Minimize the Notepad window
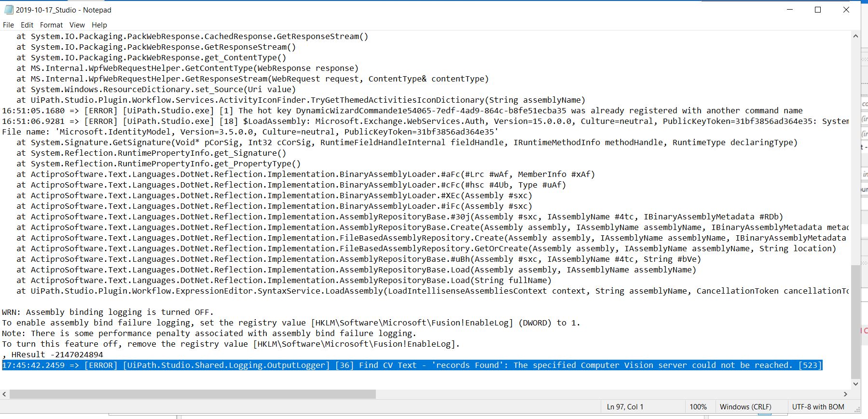The height and width of the screenshot is (419, 868). pyautogui.click(x=790, y=10)
